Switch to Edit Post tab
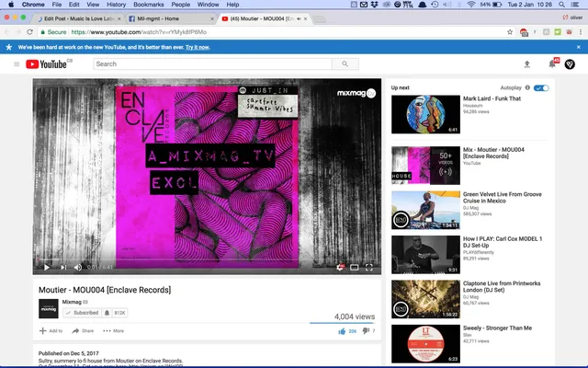 click(77, 18)
